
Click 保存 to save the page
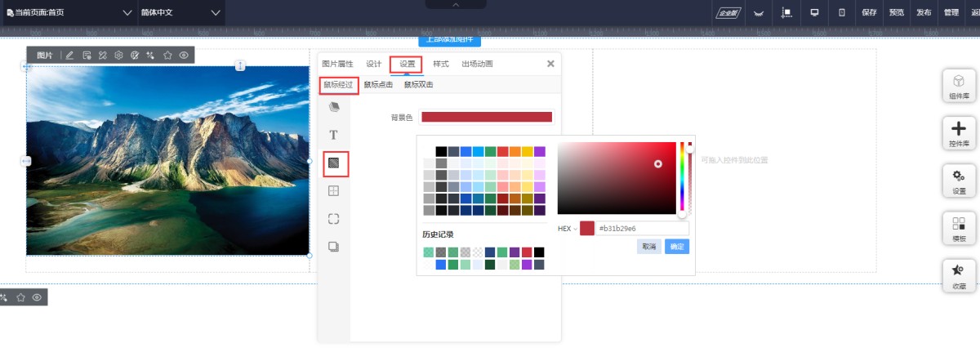(869, 12)
